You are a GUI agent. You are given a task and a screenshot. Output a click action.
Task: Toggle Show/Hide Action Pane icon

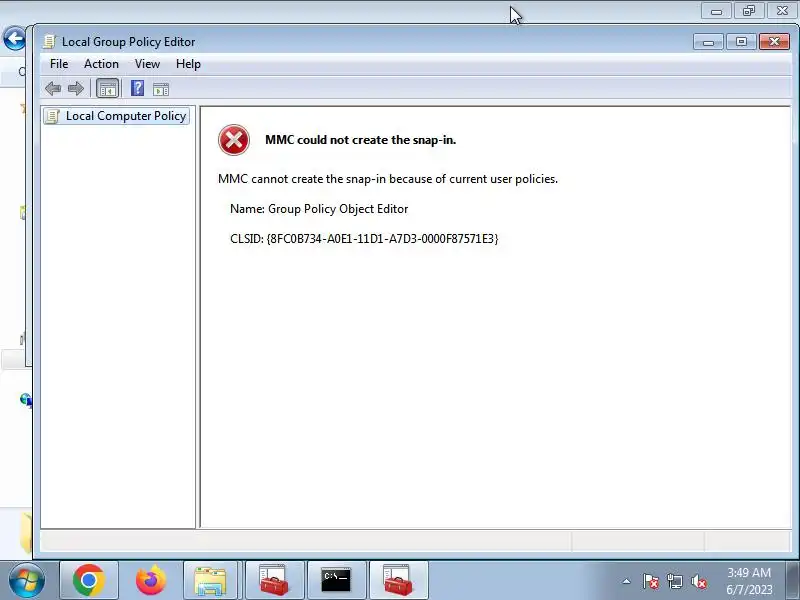[x=161, y=89]
